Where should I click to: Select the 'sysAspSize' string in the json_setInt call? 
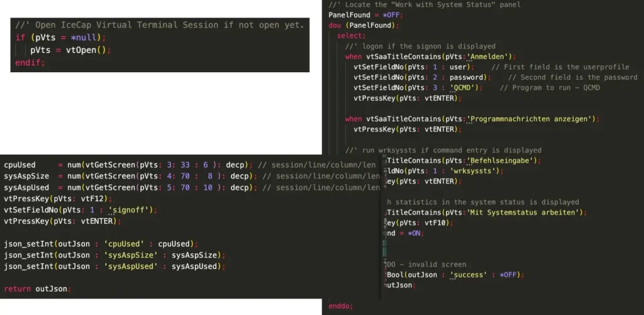click(131, 255)
